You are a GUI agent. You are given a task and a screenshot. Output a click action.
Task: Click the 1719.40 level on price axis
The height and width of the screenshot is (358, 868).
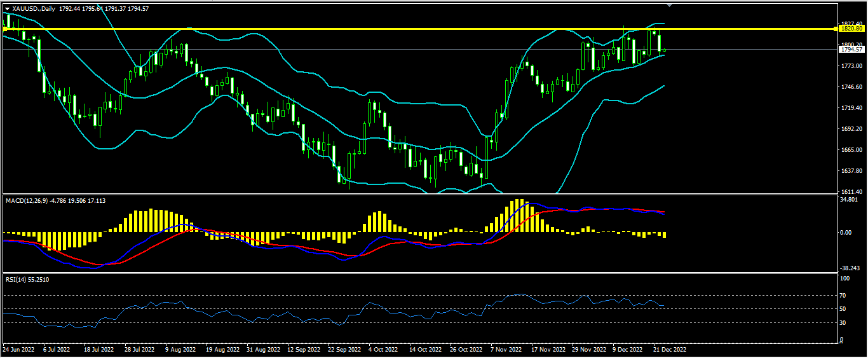[x=850, y=108]
